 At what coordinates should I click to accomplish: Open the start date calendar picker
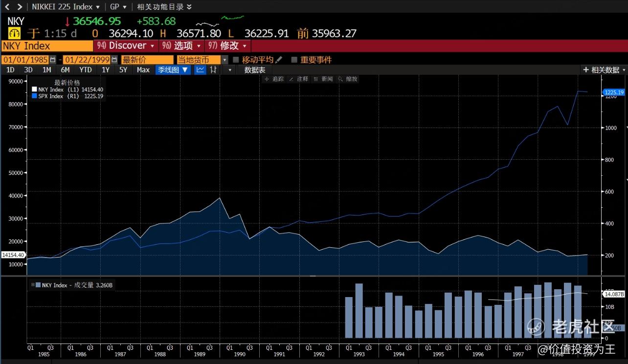(52, 60)
